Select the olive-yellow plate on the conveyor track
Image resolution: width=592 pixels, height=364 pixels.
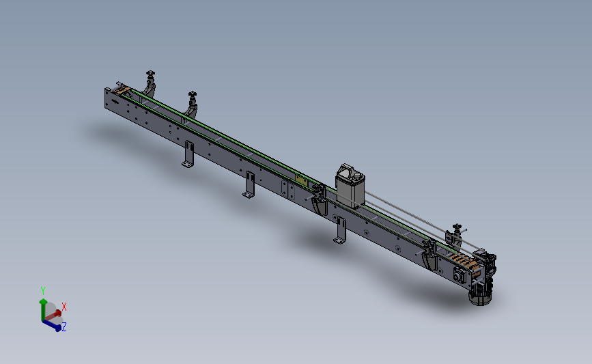(302, 180)
